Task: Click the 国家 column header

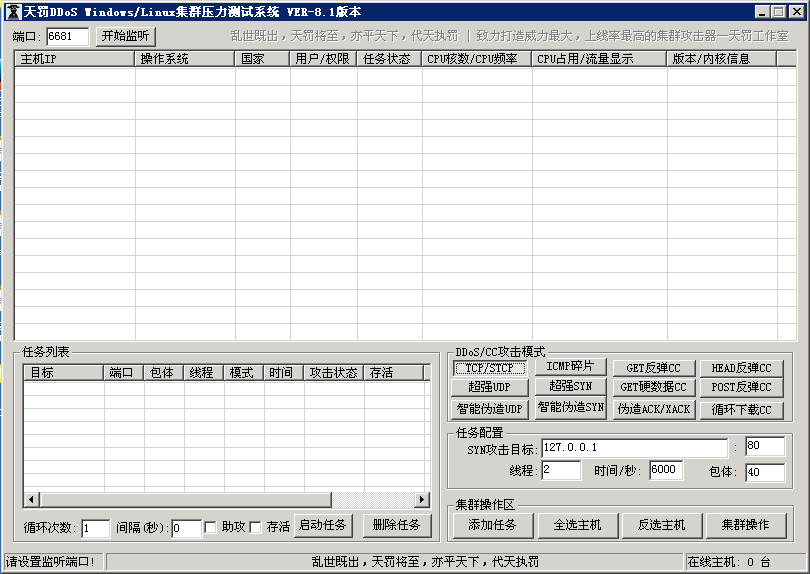Action: (262, 59)
